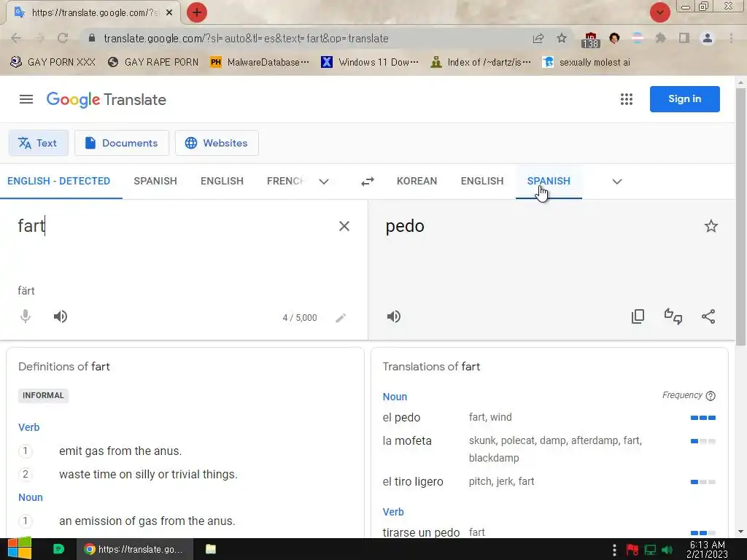
Task: Click the translated word 'pedo'
Action: 405,226
